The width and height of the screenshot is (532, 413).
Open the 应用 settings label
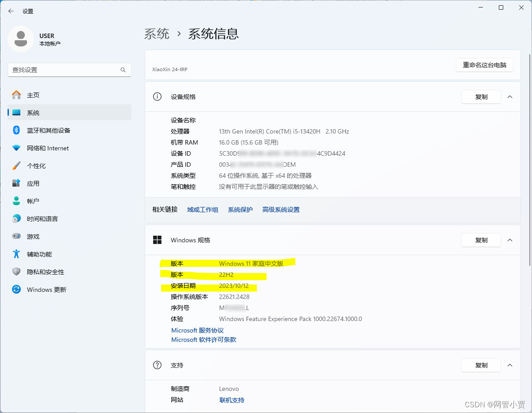33,184
